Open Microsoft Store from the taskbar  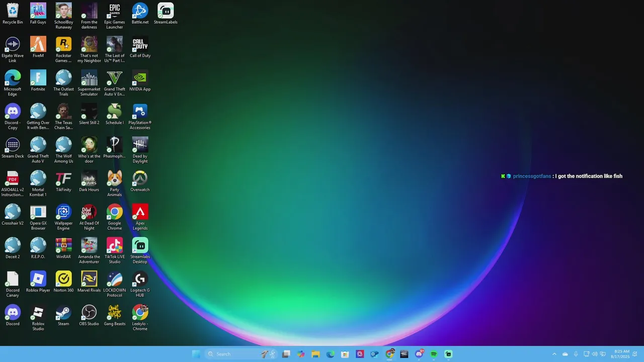pos(345,354)
